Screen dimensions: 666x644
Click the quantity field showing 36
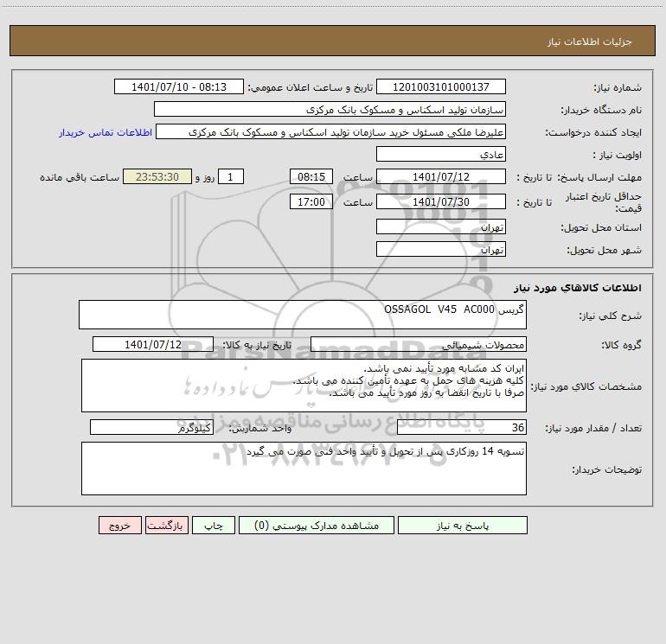point(462,427)
